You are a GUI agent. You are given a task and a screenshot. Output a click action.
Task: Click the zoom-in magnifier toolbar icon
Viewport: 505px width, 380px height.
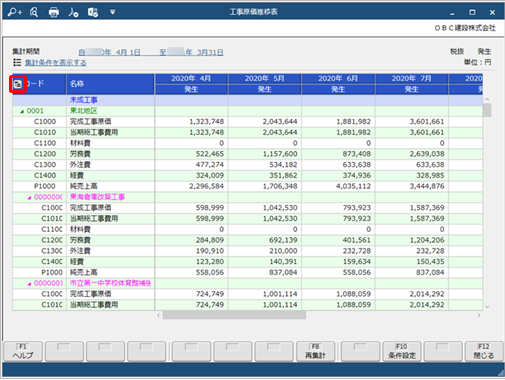15,12
